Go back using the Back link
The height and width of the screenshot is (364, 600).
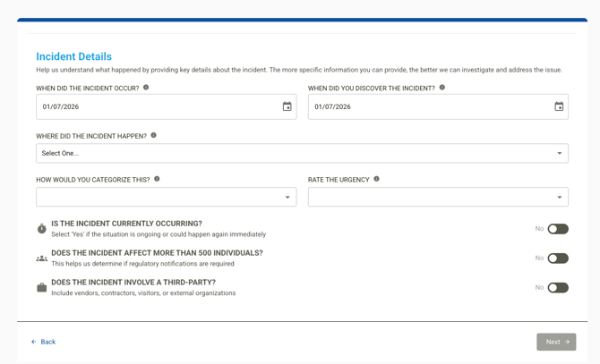43,342
